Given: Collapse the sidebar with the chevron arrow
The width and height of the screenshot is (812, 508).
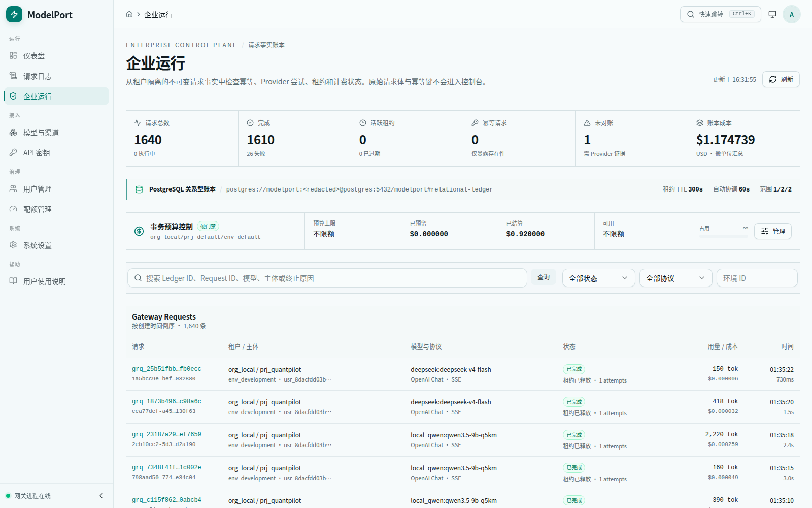Looking at the screenshot, I should pyautogui.click(x=101, y=496).
